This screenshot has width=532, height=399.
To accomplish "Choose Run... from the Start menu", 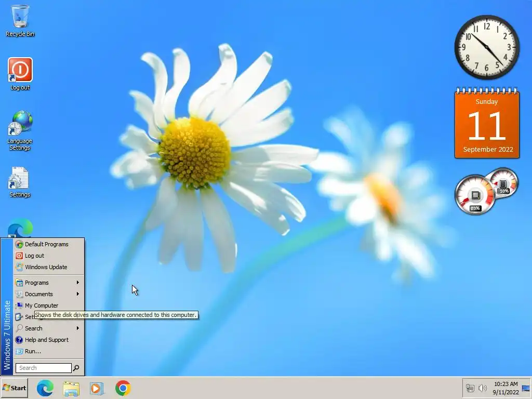I will click(x=48, y=351).
